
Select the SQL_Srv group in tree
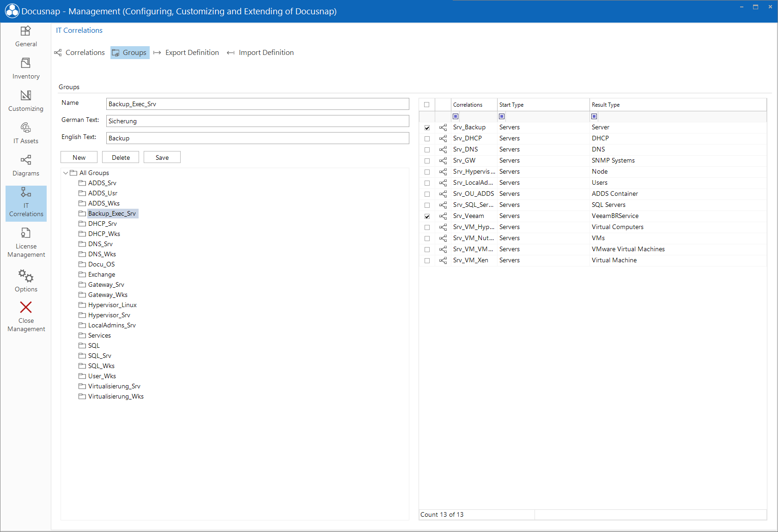pyautogui.click(x=100, y=356)
